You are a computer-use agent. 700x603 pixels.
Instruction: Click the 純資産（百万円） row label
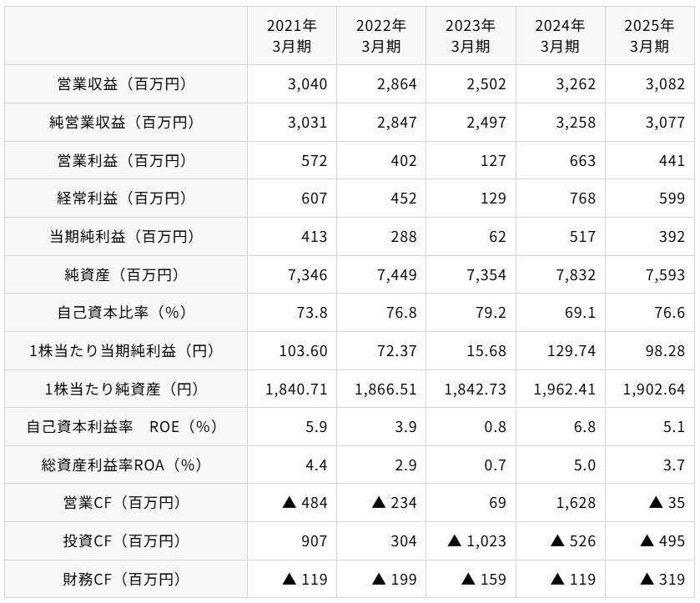tap(125, 275)
